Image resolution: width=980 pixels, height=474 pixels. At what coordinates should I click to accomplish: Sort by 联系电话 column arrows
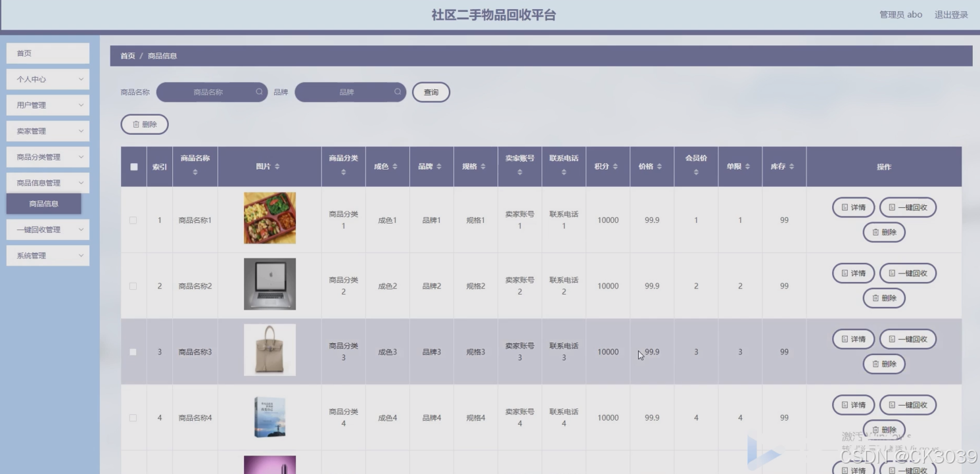pyautogui.click(x=564, y=172)
